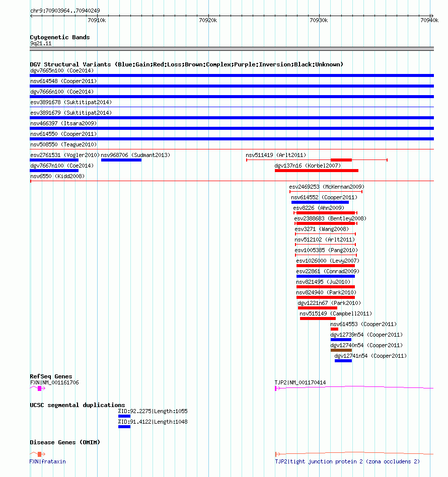Viewport: 448px width, 477px height.
Task: Select esv22861 (Conrad2009) gain variant label
Action: pyautogui.click(x=328, y=271)
